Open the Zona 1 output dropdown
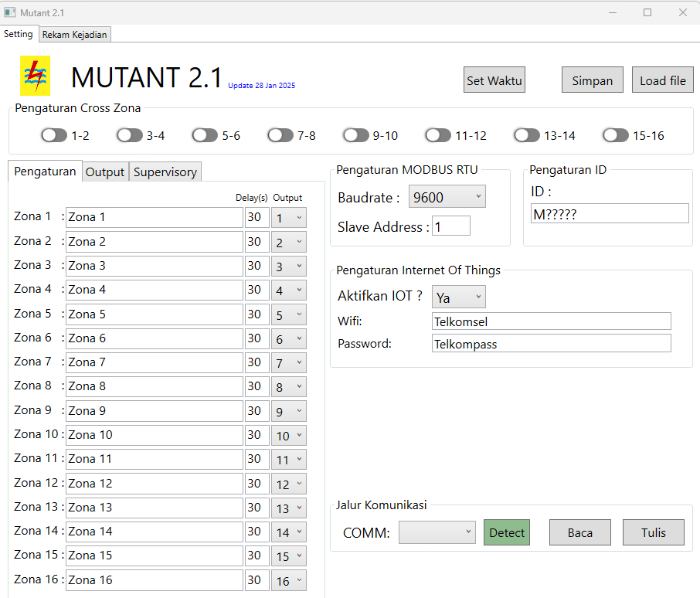Screen dimensions: 700x598 click(288, 217)
